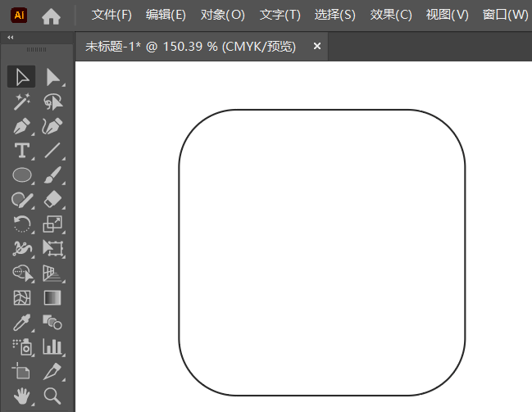Activate the Hand tool
Viewport: 532px width, 412px height.
tap(22, 396)
